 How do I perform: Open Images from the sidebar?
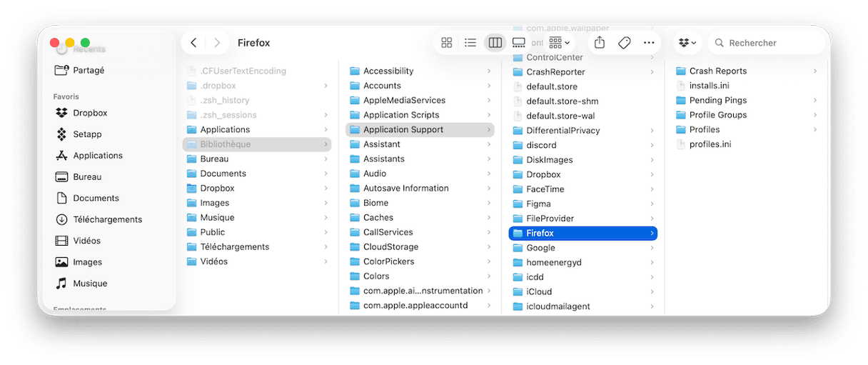(87, 262)
